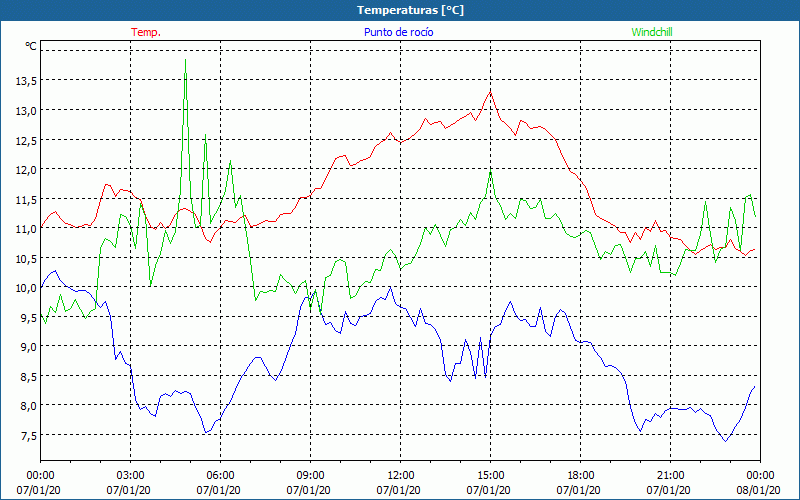The width and height of the screenshot is (800, 500).
Task: Click the 7,5 y-axis value
Action: (28, 436)
